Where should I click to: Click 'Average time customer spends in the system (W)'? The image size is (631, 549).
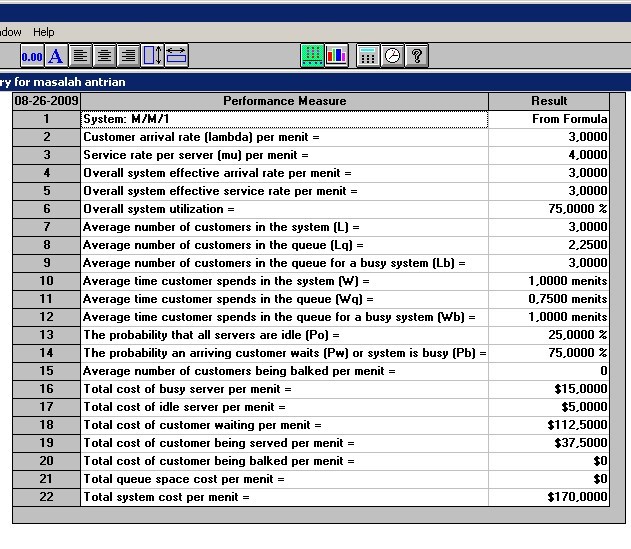coord(285,281)
